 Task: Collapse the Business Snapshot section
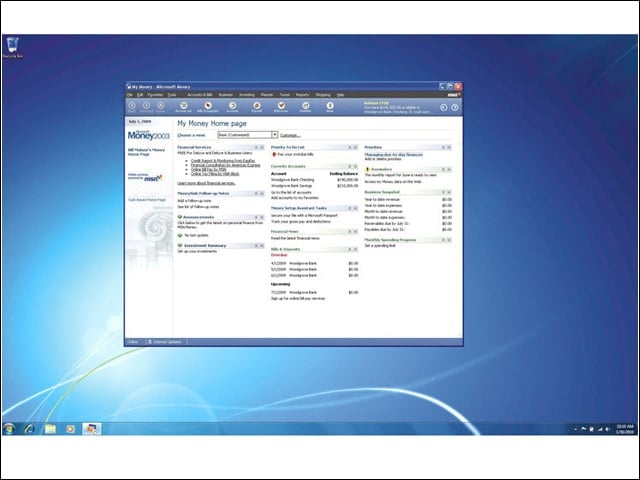point(443,192)
